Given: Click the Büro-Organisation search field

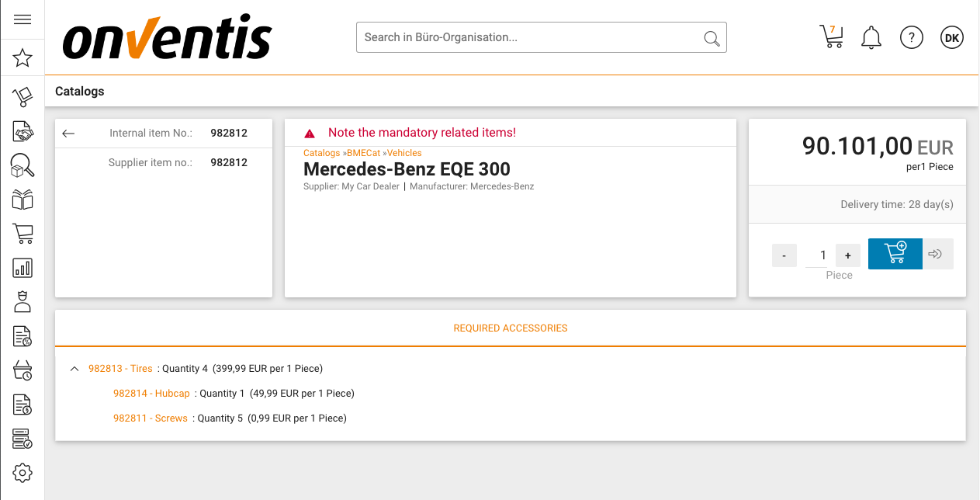Looking at the screenshot, I should (532, 37).
